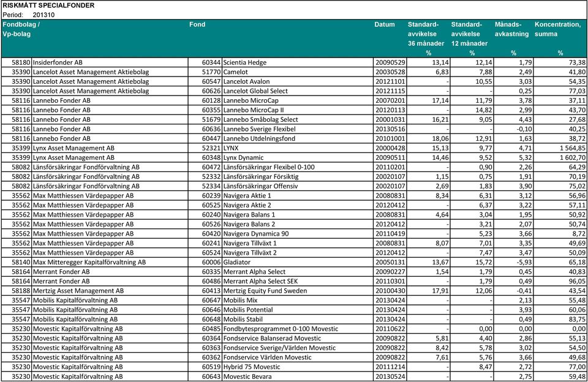
Task: Select 'Länsförsäkringar Försiktig' cell
Action: pos(298,176)
